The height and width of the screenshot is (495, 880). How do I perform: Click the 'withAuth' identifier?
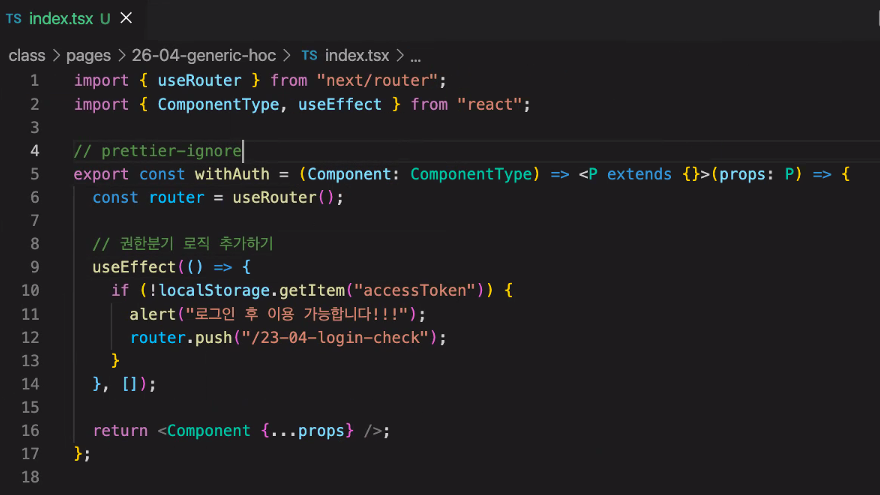pos(232,174)
